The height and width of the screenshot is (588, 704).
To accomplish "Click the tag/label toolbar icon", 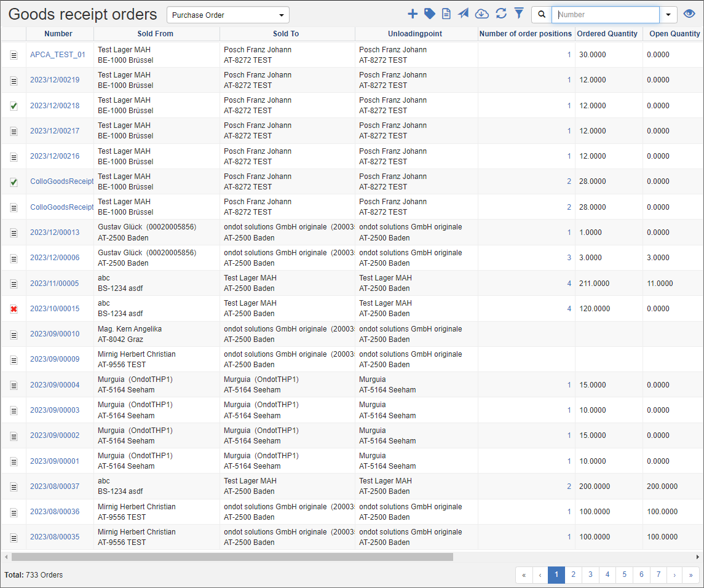I will pos(429,14).
